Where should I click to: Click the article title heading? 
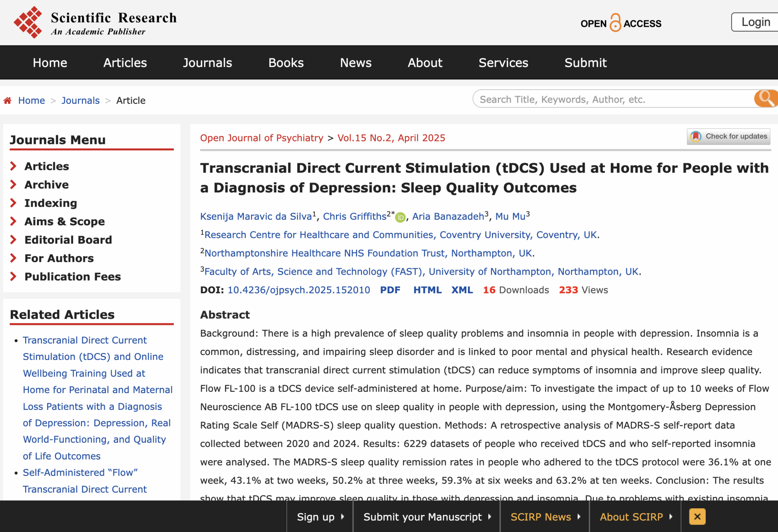[x=484, y=178]
